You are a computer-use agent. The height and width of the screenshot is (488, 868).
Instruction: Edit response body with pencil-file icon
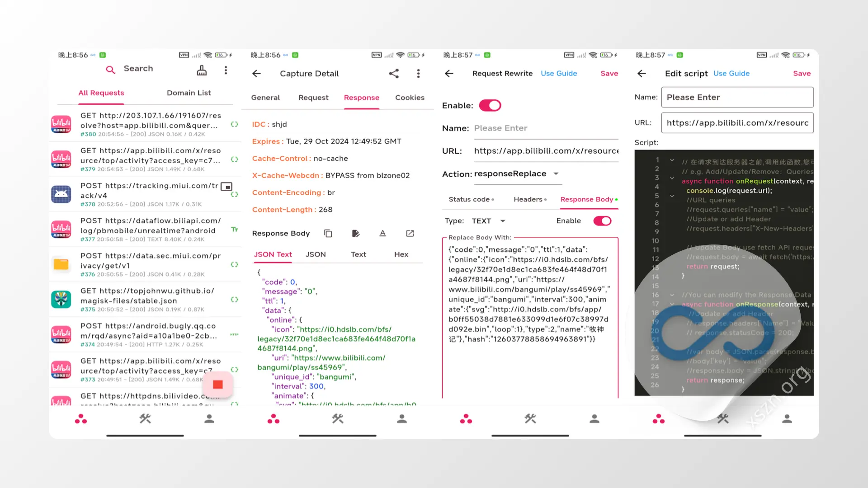pos(356,234)
